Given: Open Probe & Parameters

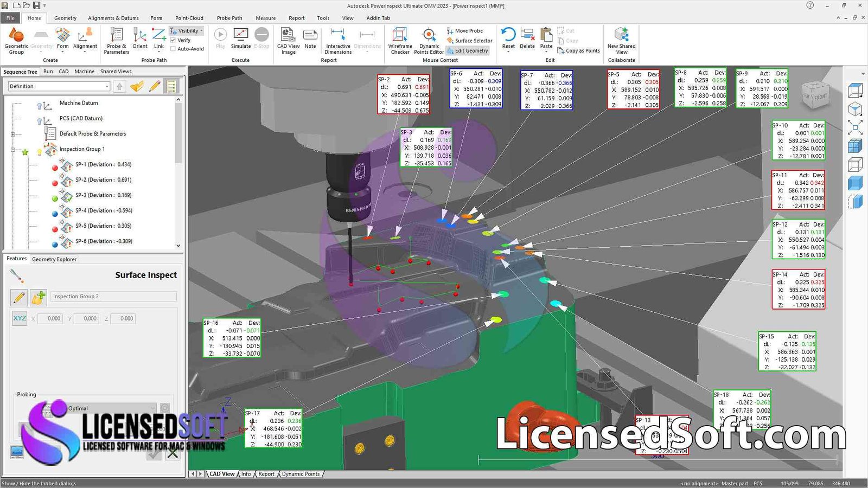Looking at the screenshot, I should point(117,41).
